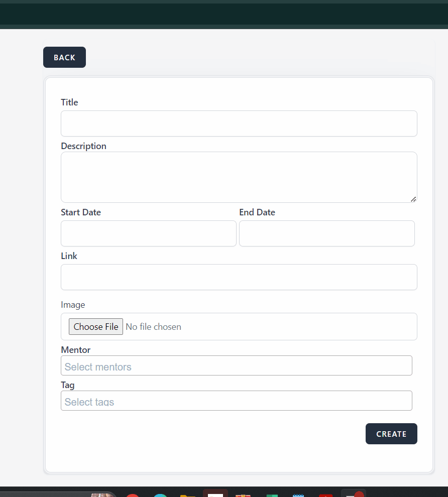The width and height of the screenshot is (448, 497).
Task: Open yellow folder icon in the taskbar
Action: (187, 494)
